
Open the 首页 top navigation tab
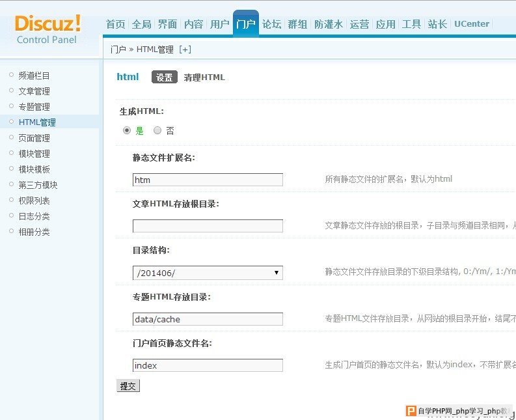point(116,24)
